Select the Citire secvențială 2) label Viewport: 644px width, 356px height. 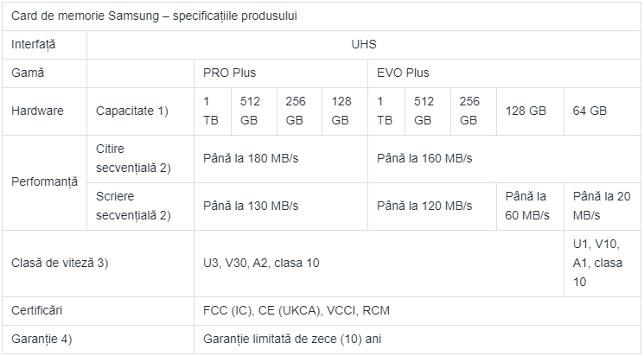pyautogui.click(x=133, y=158)
